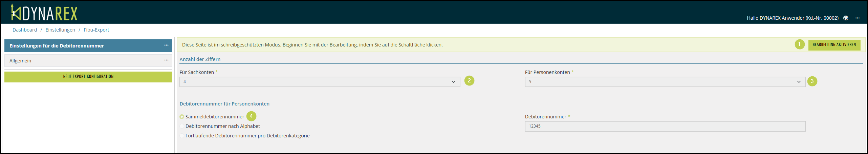868x154 pixels.
Task: Open the three-dot menu in the top header
Action: pyautogui.click(x=858, y=18)
